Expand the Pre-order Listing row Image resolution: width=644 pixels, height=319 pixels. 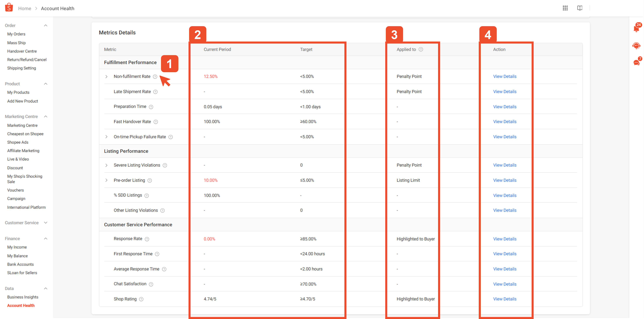pyautogui.click(x=107, y=180)
